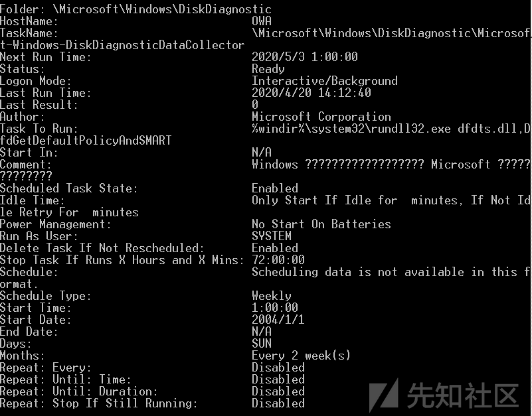Click the Run As User SYSTEM value
This screenshot has width=532, height=416.
coord(272,236)
